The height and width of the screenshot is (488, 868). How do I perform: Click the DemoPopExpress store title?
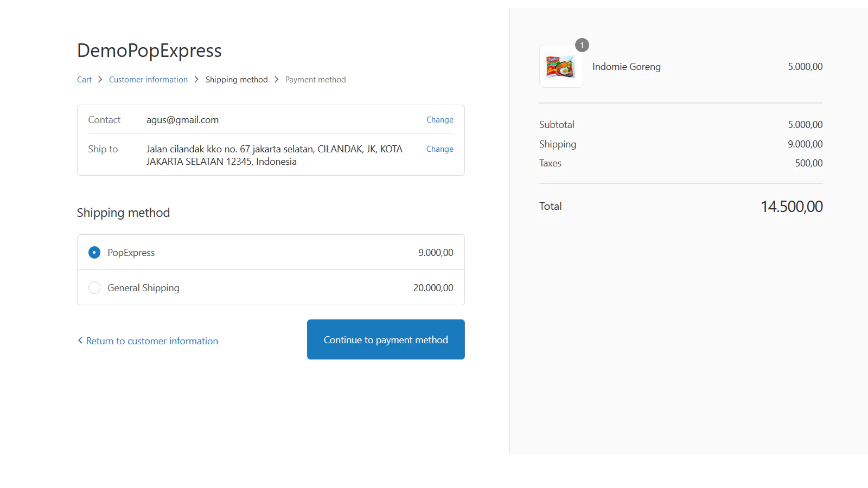coord(149,50)
